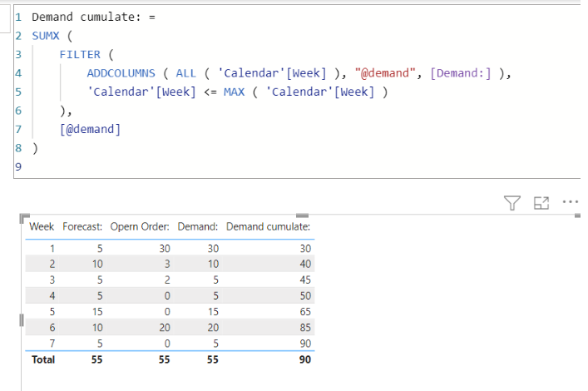Select Week 7 row cell

coord(52,344)
